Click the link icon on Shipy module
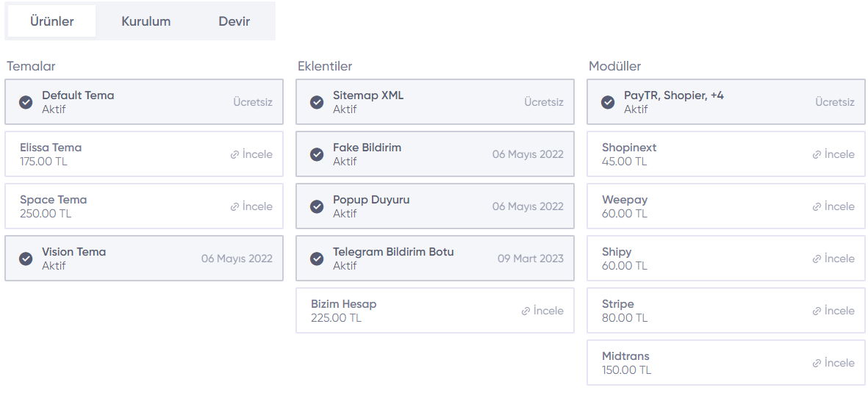The width and height of the screenshot is (868, 393). pyautogui.click(x=817, y=259)
